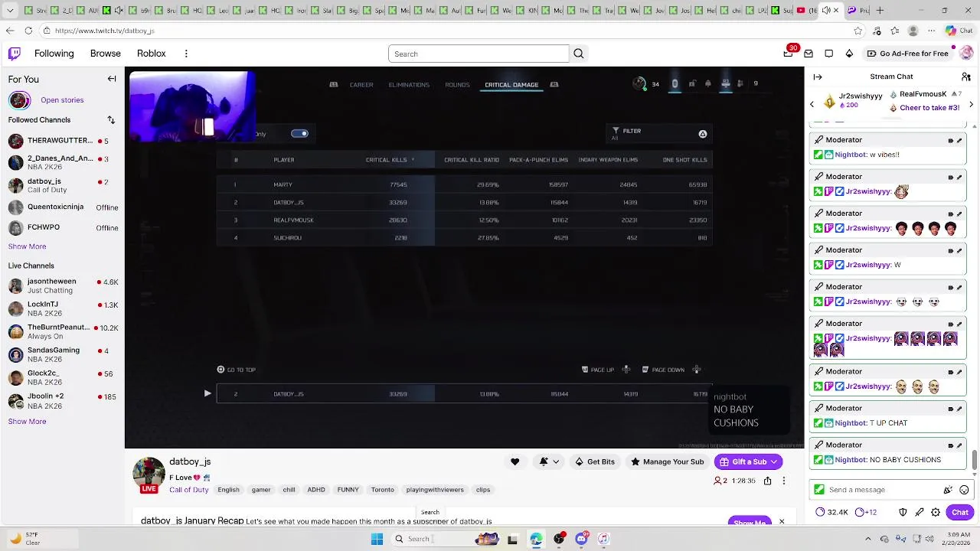Go to the previous leaderboard entry
Viewport: 980px width, 551px height.
(812, 105)
